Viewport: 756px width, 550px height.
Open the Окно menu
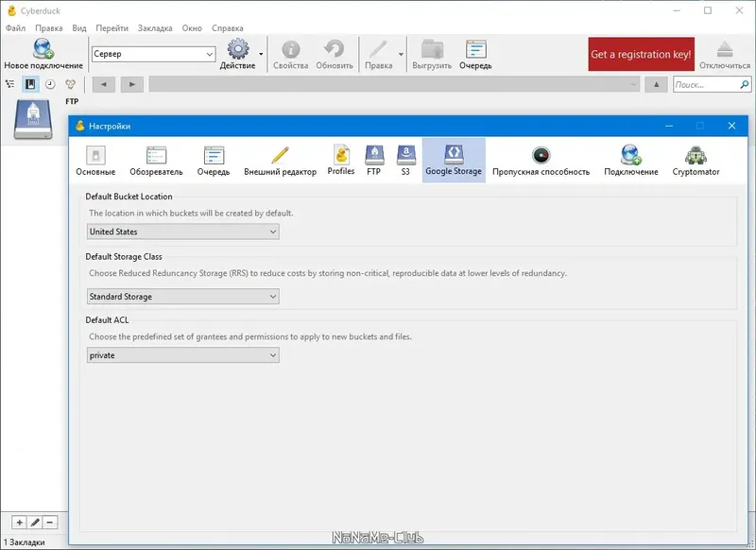pos(192,28)
